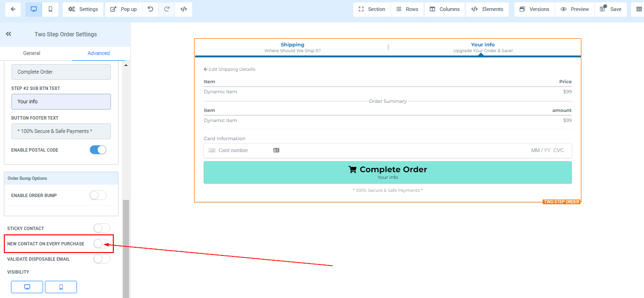
Task: Click the back arrow icon
Action: tap(13, 9)
